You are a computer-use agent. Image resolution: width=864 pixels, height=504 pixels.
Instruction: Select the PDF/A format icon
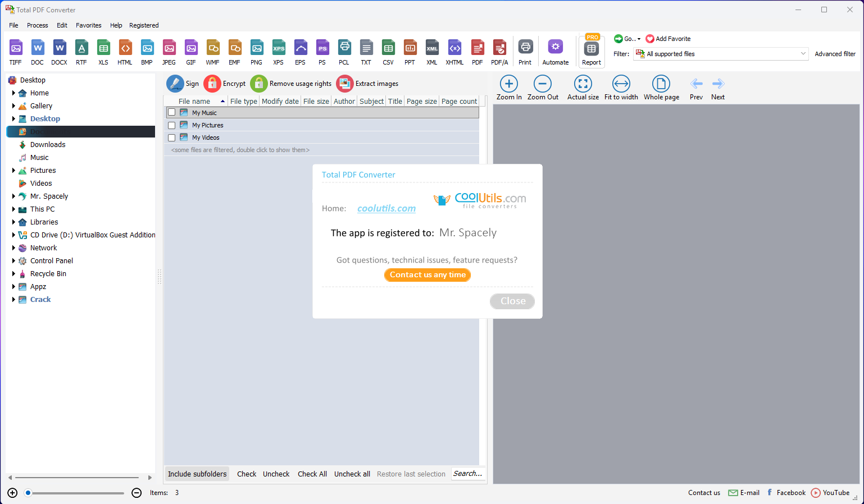(x=499, y=52)
